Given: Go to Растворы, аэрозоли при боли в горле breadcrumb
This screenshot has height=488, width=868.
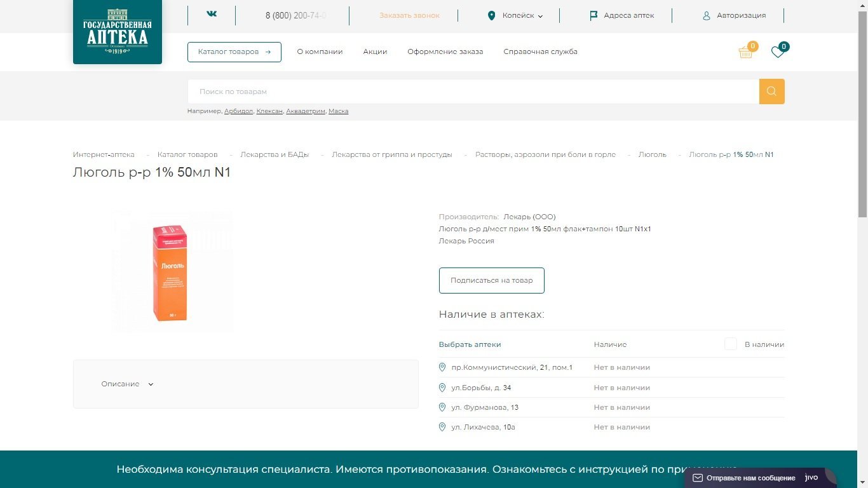Looking at the screenshot, I should tap(545, 154).
